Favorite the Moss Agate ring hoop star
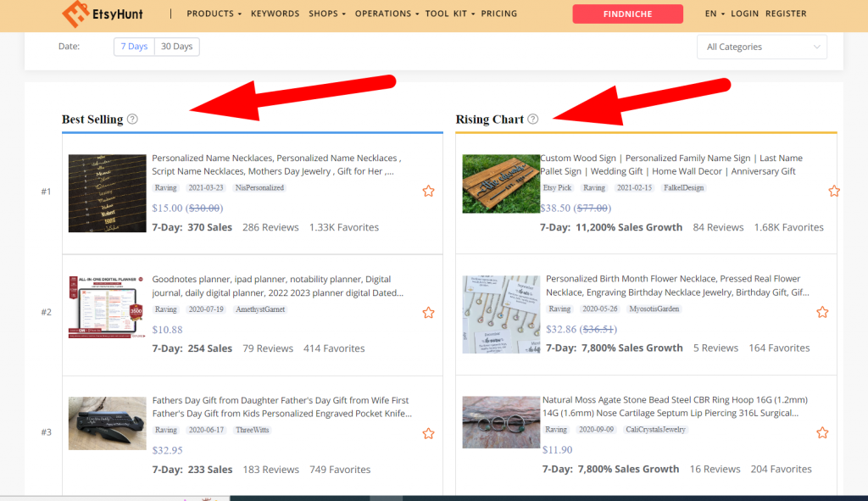This screenshot has width=868, height=501. tap(822, 433)
